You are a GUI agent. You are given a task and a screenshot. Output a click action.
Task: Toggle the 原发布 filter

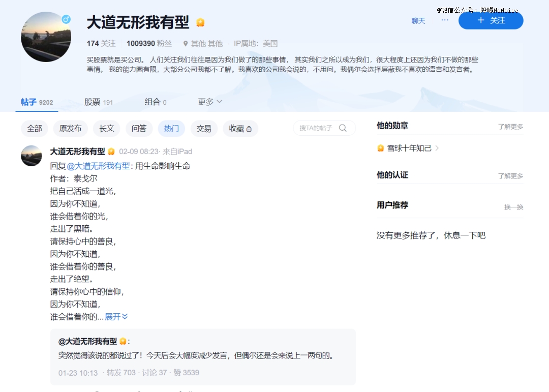(71, 129)
